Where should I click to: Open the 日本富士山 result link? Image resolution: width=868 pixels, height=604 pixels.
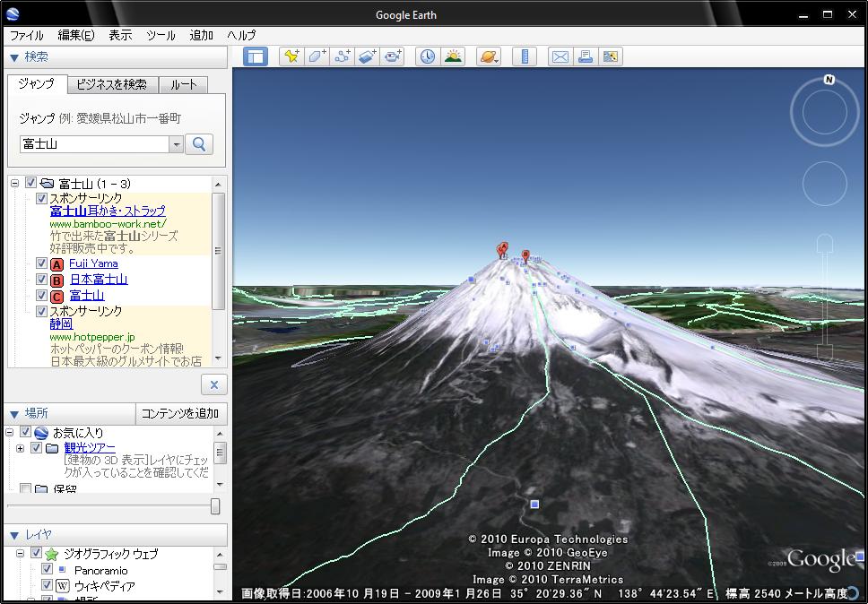coord(99,279)
